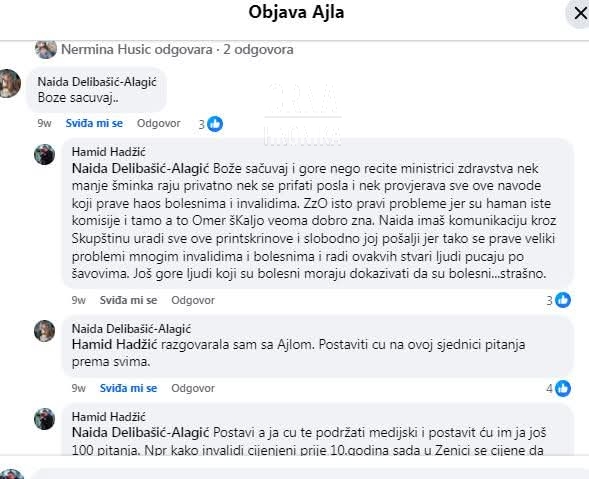The width and height of the screenshot is (589, 479).
Task: Open Naida's profile picture beside Boze sacuvaj
Action: pos(9,84)
